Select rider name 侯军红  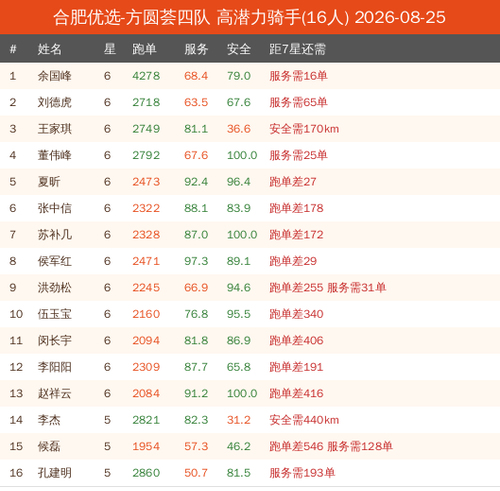click(55, 261)
